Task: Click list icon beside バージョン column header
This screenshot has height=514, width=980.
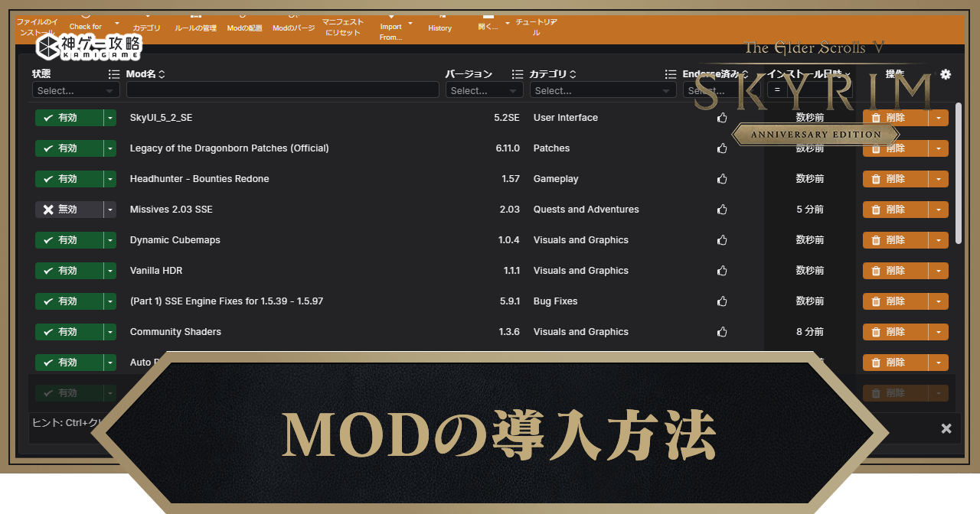Action: pos(518,74)
